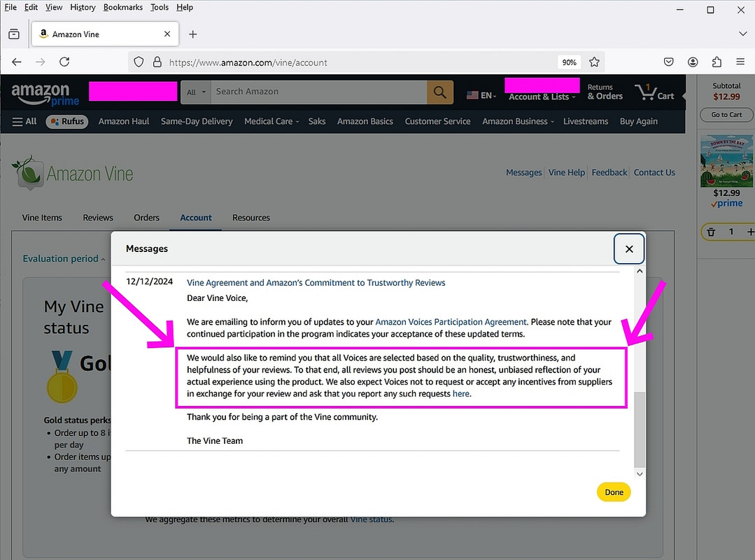Open Firefox account profile icon
Screen dimensions: 755x560
coord(693,62)
